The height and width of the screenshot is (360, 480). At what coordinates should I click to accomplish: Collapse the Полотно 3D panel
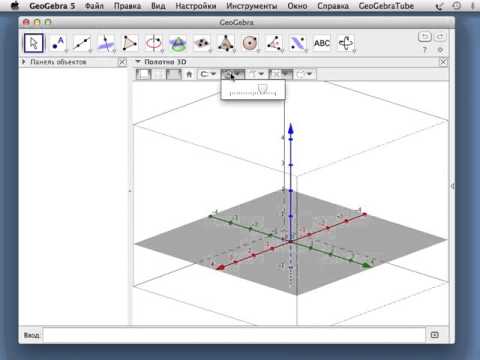(x=138, y=62)
